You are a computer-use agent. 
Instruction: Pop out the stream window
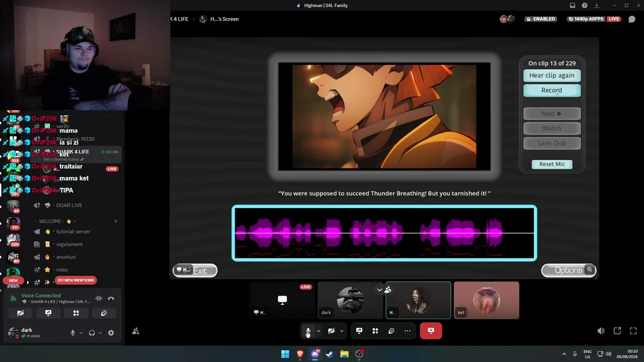(617, 331)
